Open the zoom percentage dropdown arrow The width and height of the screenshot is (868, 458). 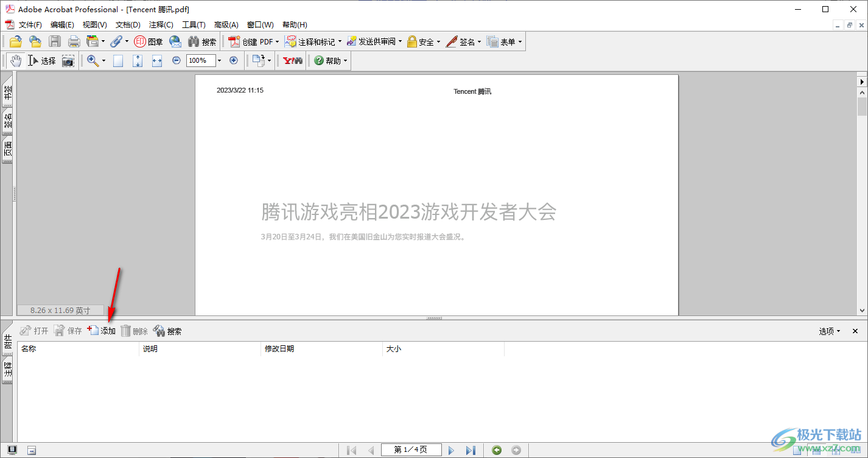pyautogui.click(x=220, y=60)
